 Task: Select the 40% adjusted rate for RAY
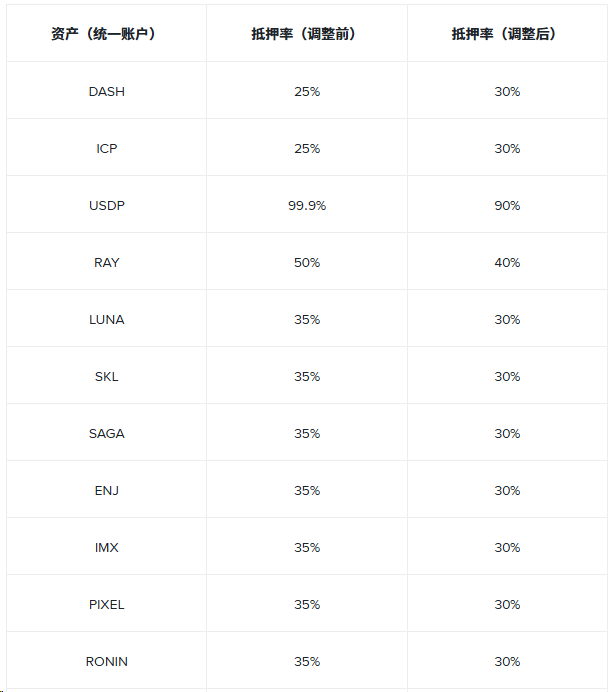tap(507, 262)
